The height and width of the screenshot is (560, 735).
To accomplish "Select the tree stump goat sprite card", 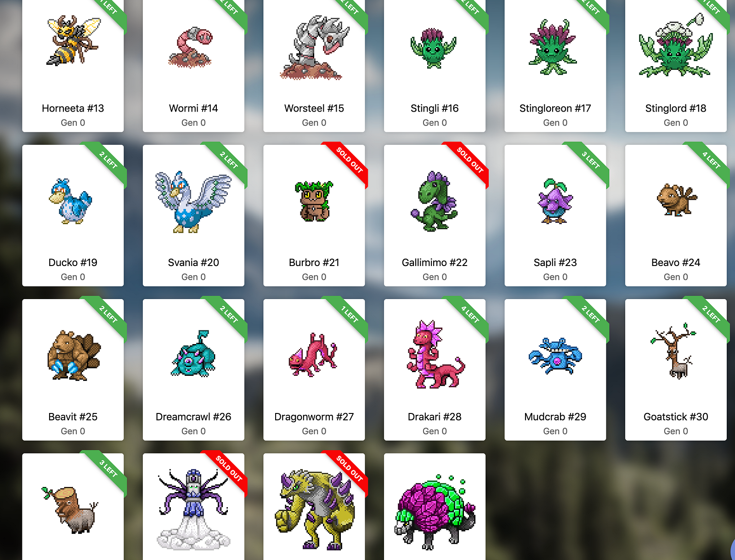I will point(73,507).
